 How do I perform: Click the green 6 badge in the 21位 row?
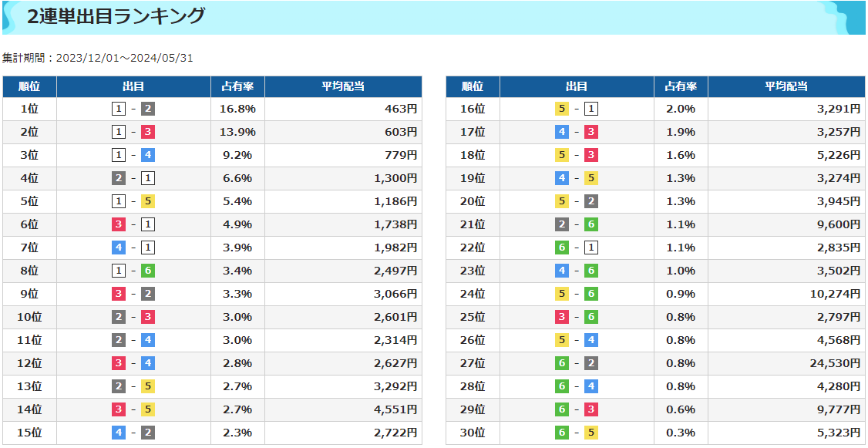tap(591, 224)
